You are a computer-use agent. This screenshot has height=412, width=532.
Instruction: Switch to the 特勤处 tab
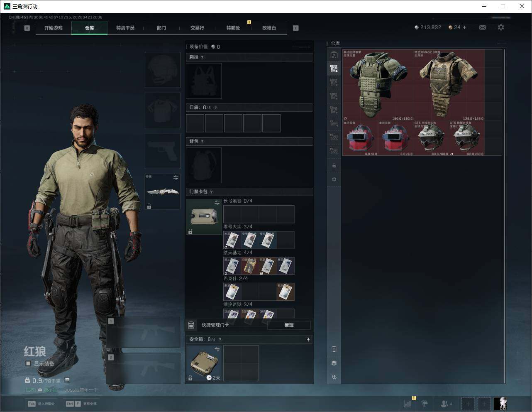(233, 28)
